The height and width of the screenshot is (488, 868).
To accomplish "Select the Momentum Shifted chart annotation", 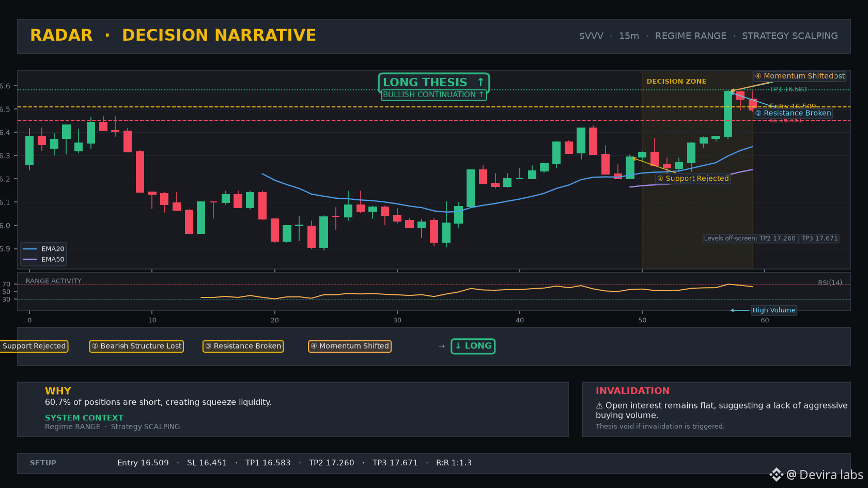I will point(799,76).
